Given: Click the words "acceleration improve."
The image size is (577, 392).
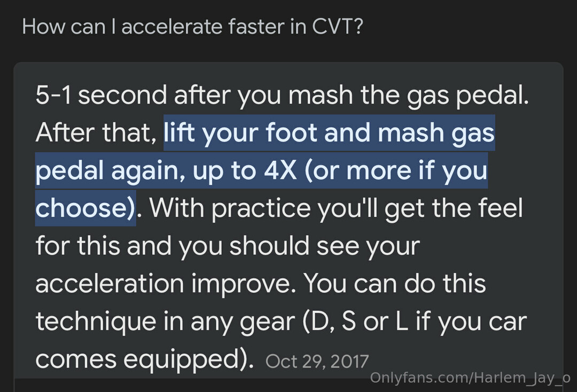Looking at the screenshot, I should pyautogui.click(x=166, y=284).
